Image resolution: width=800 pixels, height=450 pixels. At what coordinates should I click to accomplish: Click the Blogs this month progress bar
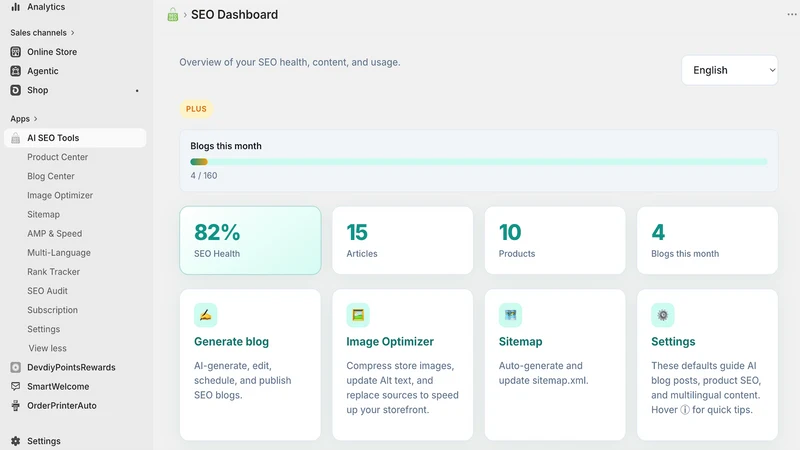tap(479, 162)
